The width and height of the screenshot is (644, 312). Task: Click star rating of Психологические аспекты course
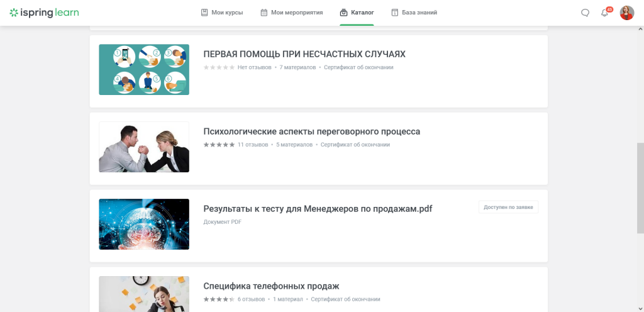pos(219,145)
